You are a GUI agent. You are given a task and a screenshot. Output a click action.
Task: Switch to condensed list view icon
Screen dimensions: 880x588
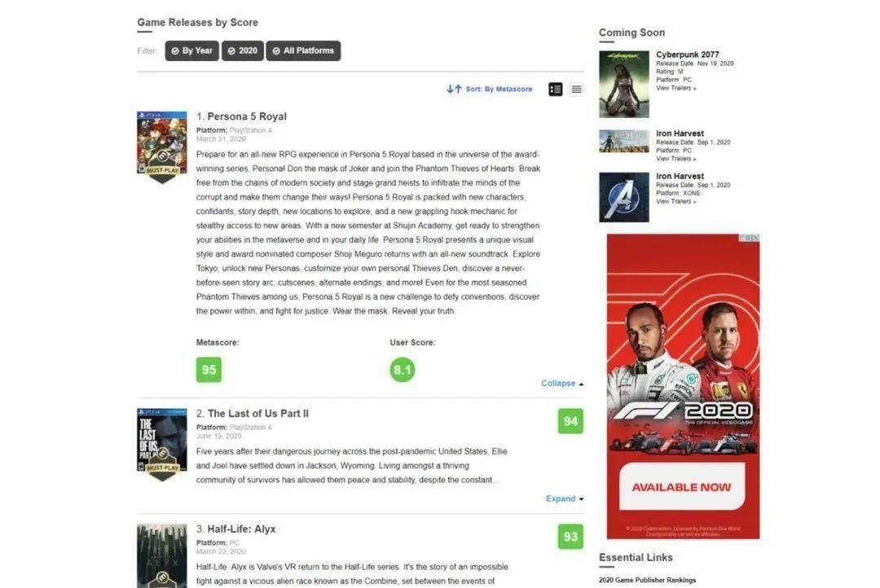point(576,90)
